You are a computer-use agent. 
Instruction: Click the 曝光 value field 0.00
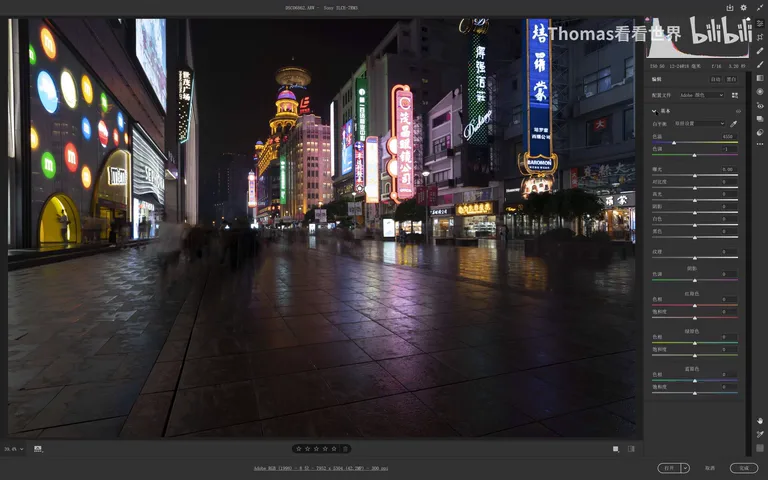pyautogui.click(x=728, y=169)
